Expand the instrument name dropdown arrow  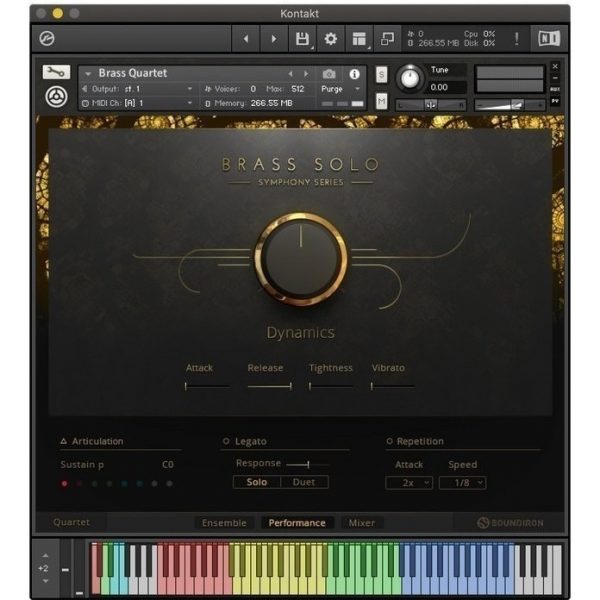click(88, 73)
